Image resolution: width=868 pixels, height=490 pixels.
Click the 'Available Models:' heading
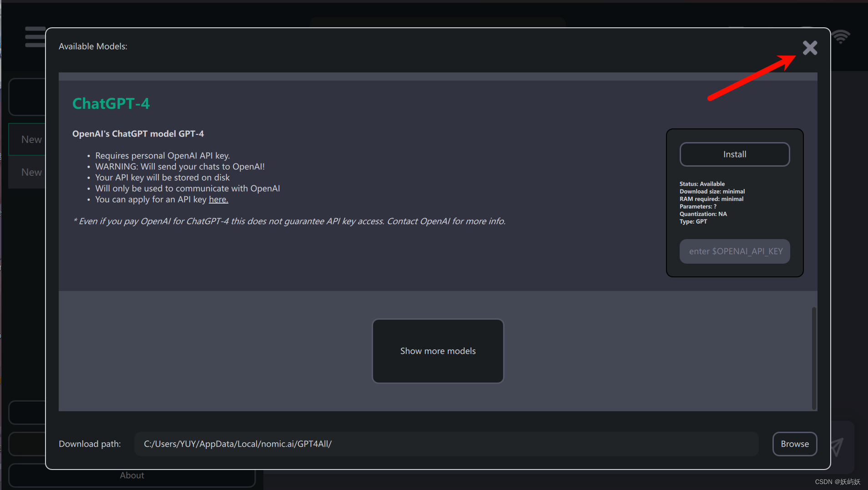point(93,46)
